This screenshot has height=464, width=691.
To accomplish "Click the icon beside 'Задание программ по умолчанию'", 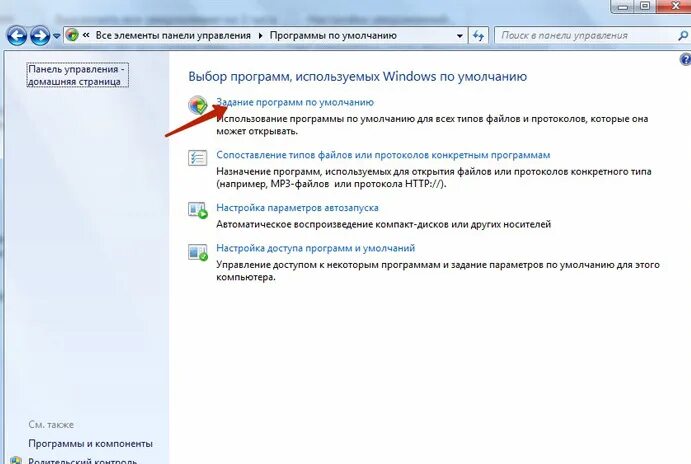I will click(x=198, y=105).
